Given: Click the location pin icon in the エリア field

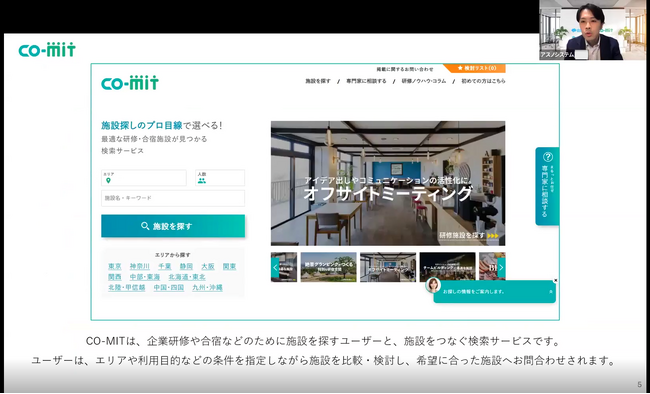Looking at the screenshot, I should [x=109, y=181].
